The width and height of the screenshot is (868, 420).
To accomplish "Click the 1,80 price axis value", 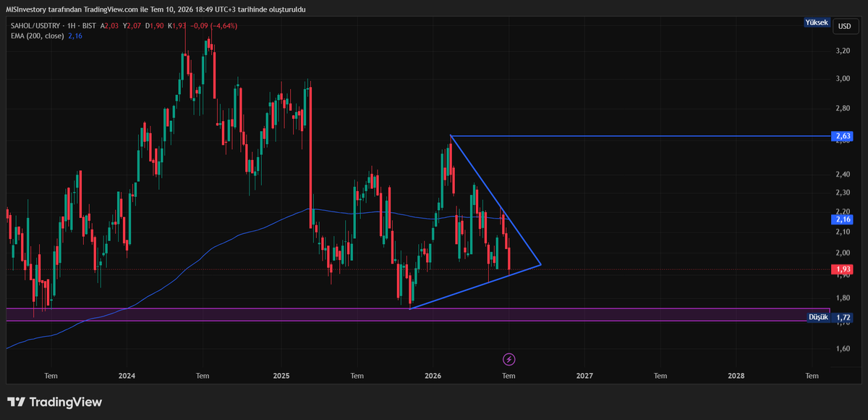I will pos(843,298).
